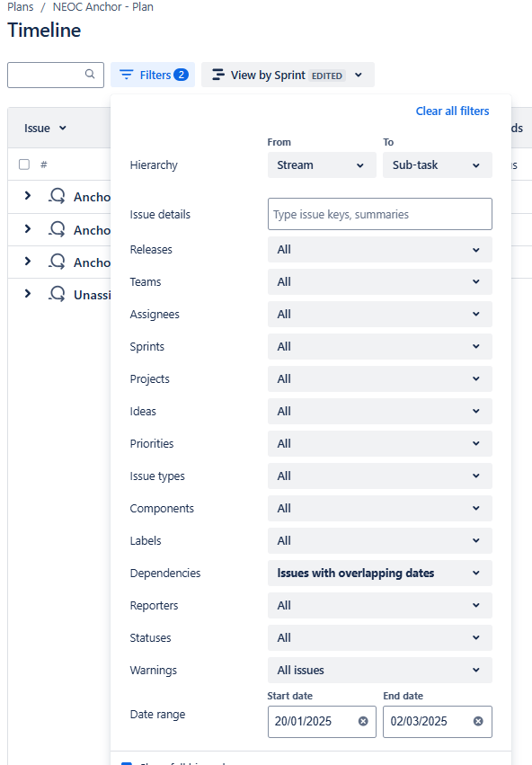Open NEOC Anchor - Plan breadcrumb
Viewport: 532px width, 765px height.
pos(102,7)
